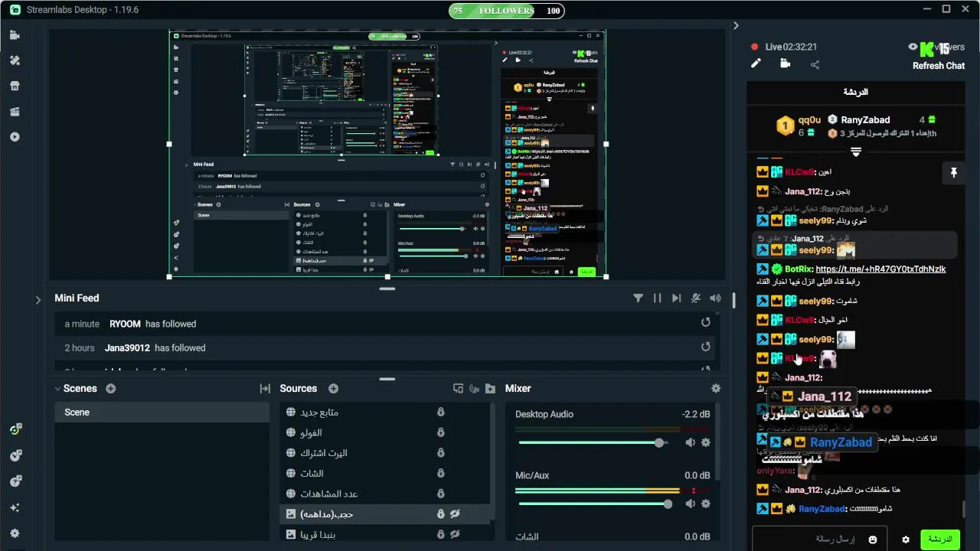
Task: Toggle lock on الفولو source
Action: click(x=440, y=433)
